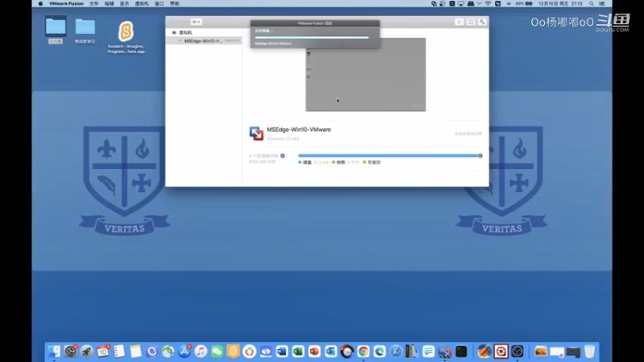
Task: Open Microsoft Word from the dock
Action: (282, 352)
